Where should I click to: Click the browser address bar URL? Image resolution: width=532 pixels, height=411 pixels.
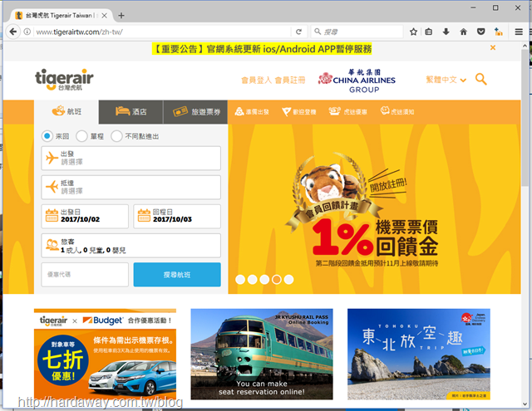(80, 32)
